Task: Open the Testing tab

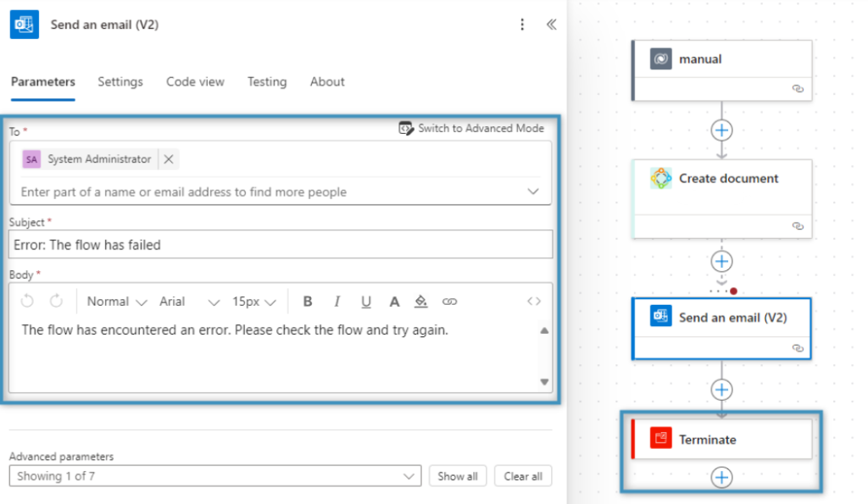Action: pos(266,81)
